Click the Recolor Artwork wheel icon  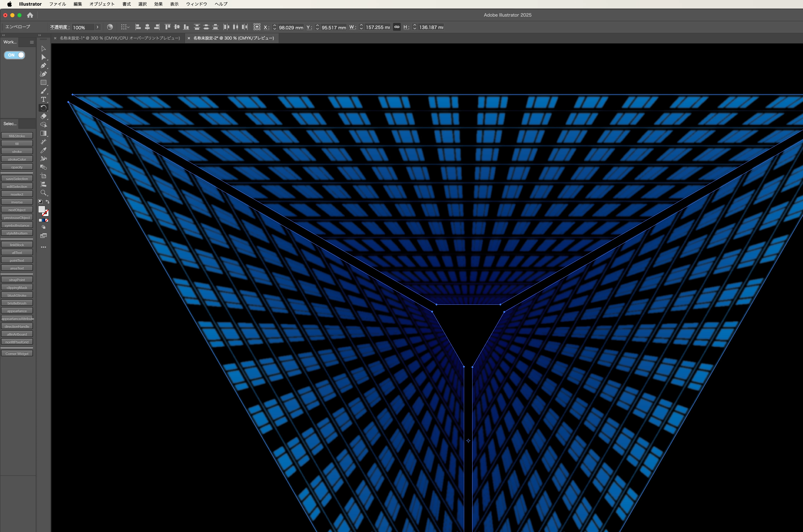point(110,27)
